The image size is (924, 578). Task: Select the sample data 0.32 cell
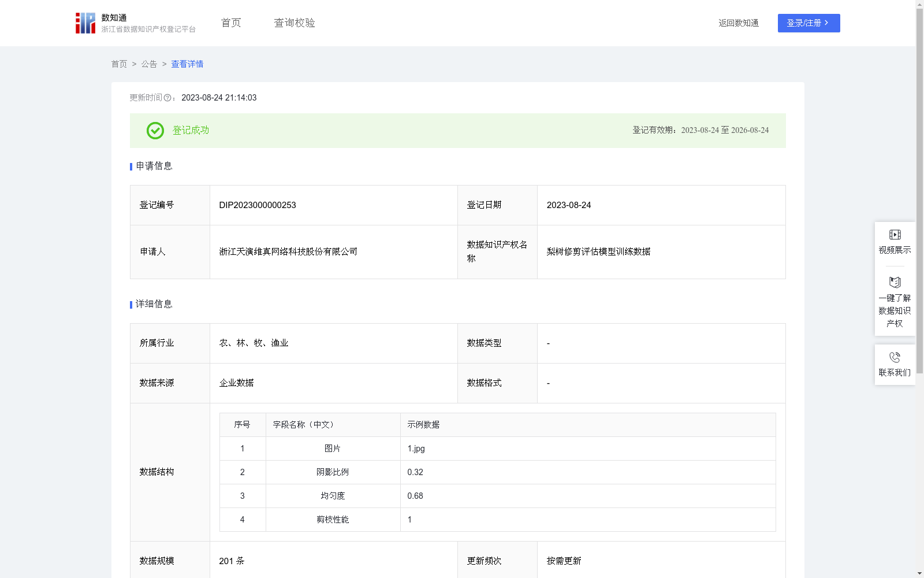pyautogui.click(x=588, y=472)
